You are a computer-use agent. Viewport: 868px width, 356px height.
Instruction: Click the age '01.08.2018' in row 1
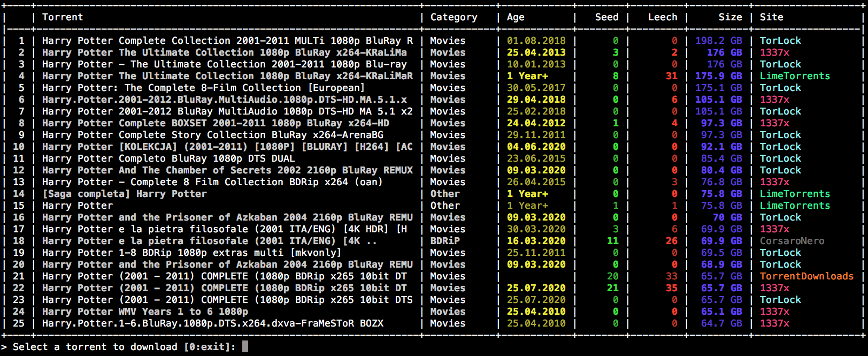tap(536, 41)
